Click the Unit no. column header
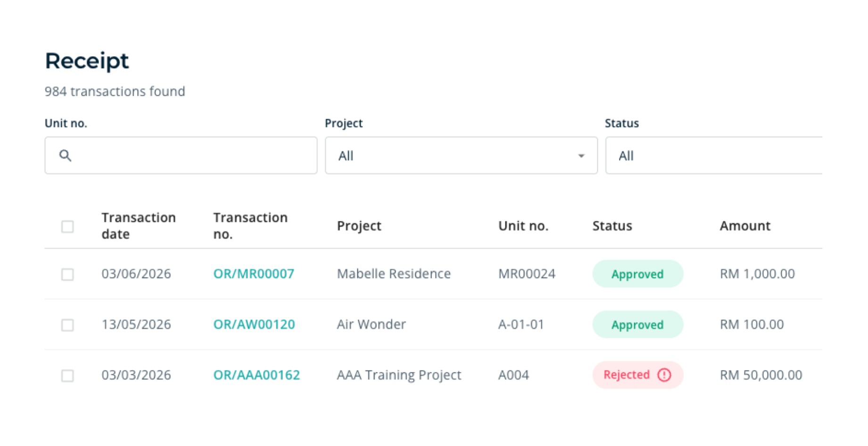Viewport: 868px width, 446px height. click(x=523, y=226)
